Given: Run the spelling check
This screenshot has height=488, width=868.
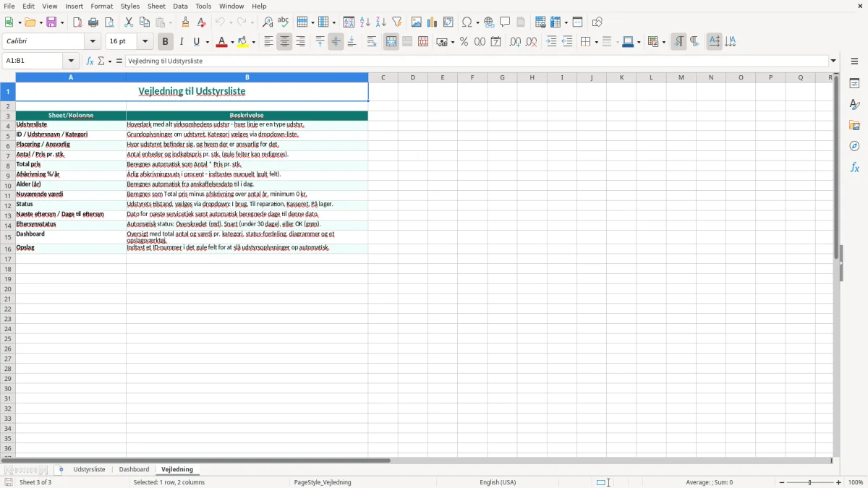Looking at the screenshot, I should 284,22.
